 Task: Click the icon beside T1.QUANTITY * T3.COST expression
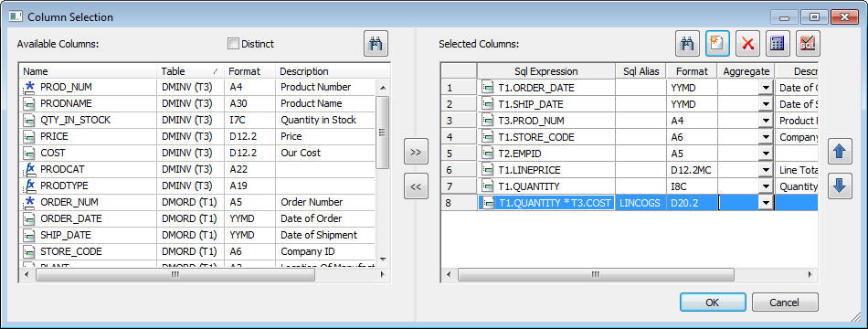pos(488,203)
